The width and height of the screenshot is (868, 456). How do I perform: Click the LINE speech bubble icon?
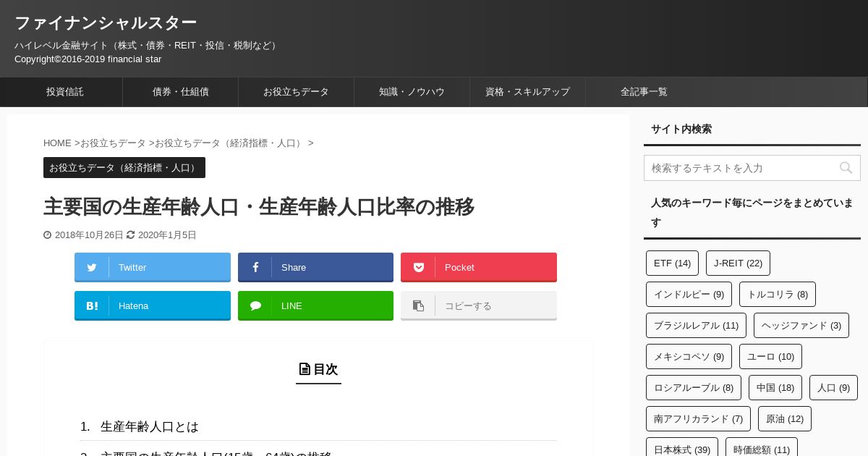[x=255, y=305]
